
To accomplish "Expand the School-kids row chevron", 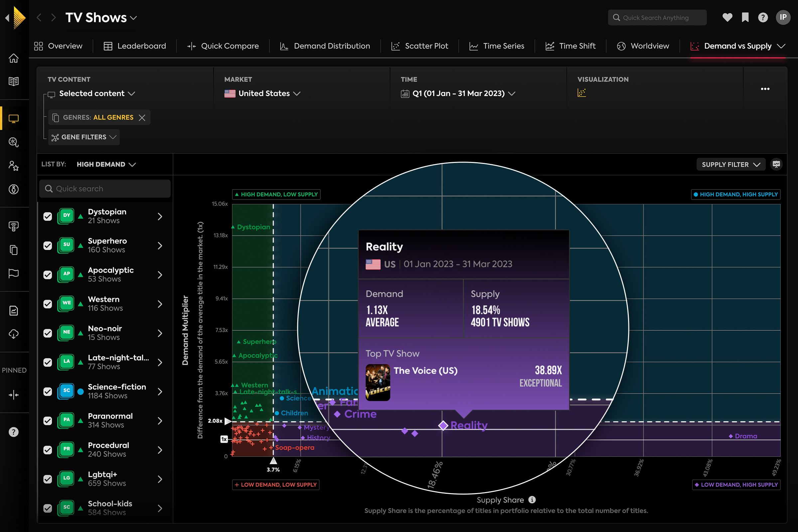I will pyautogui.click(x=160, y=508).
